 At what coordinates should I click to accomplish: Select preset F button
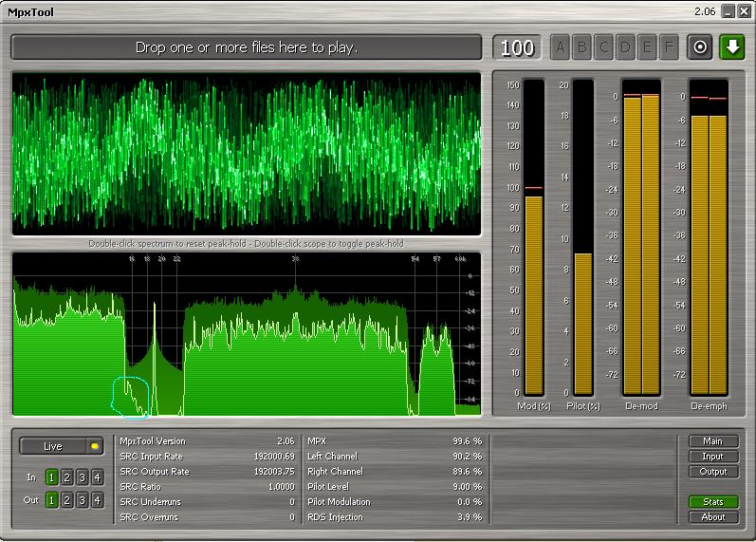(x=668, y=47)
